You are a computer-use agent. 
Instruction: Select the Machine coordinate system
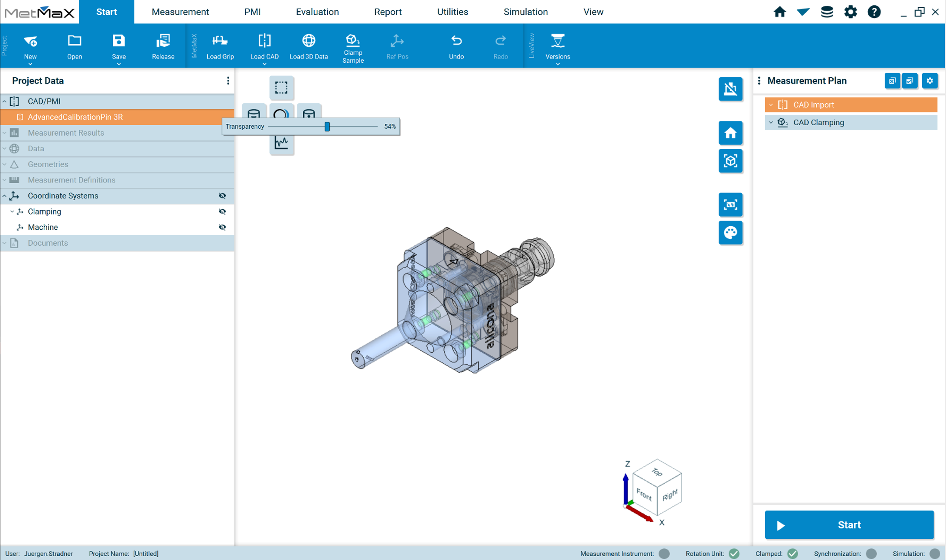(x=117, y=227)
